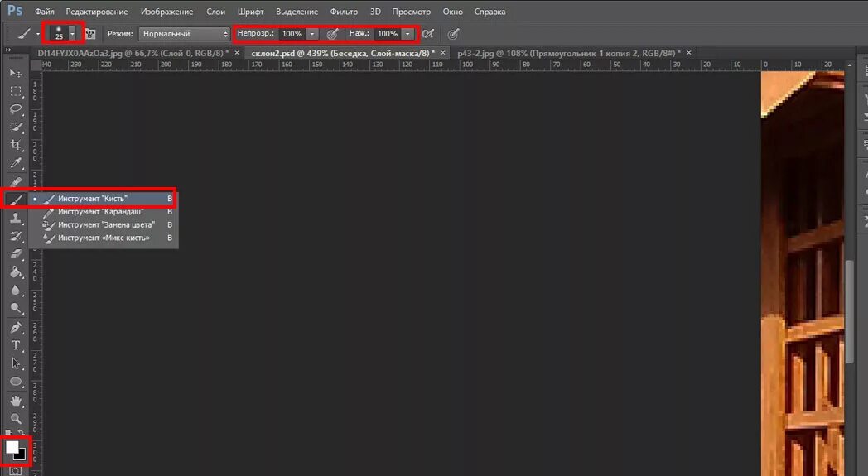Select the Pen tool

tap(16, 327)
